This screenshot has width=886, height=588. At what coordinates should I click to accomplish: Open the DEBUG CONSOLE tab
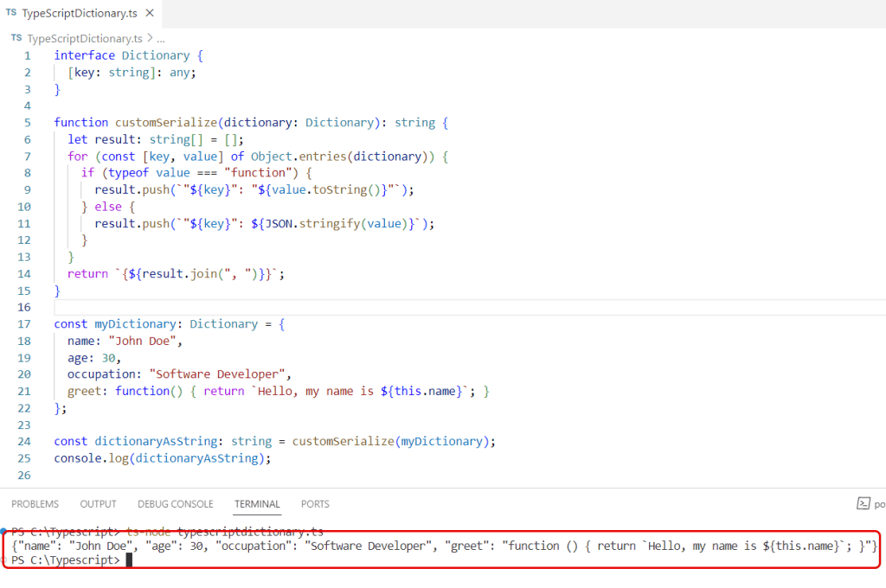pyautogui.click(x=175, y=504)
